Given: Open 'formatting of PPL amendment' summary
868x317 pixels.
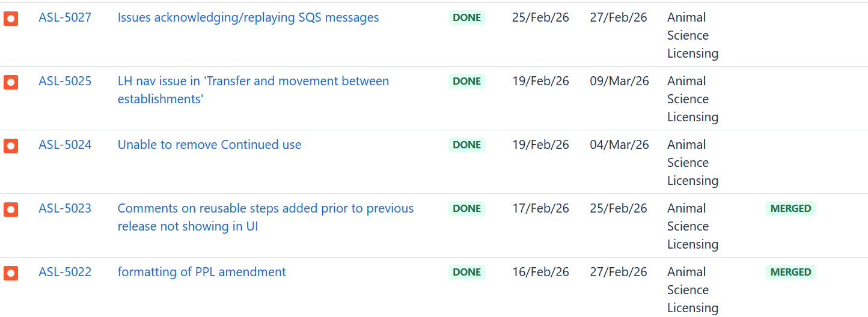Looking at the screenshot, I should (201, 272).
